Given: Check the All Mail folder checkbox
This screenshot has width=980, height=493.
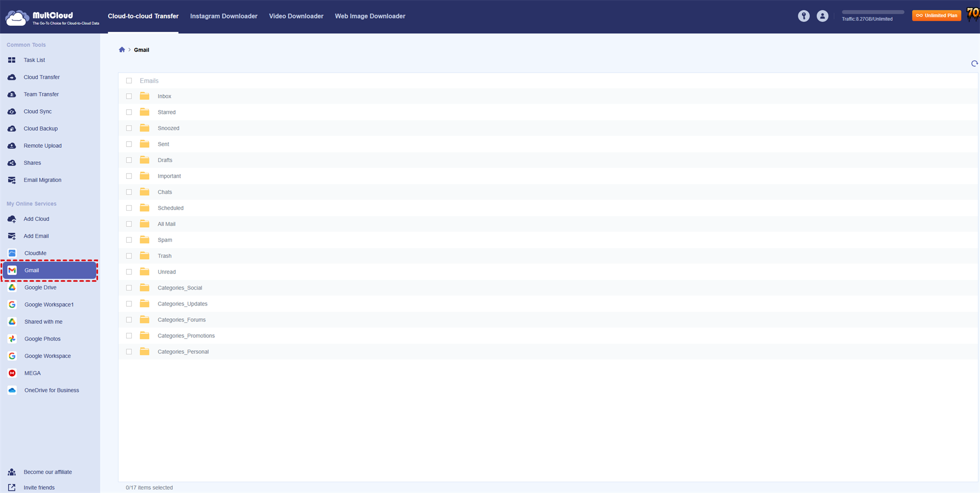Looking at the screenshot, I should [x=129, y=224].
